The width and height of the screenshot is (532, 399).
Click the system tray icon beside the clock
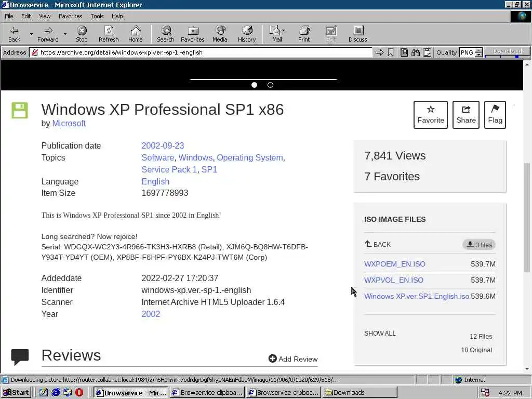tap(485, 393)
